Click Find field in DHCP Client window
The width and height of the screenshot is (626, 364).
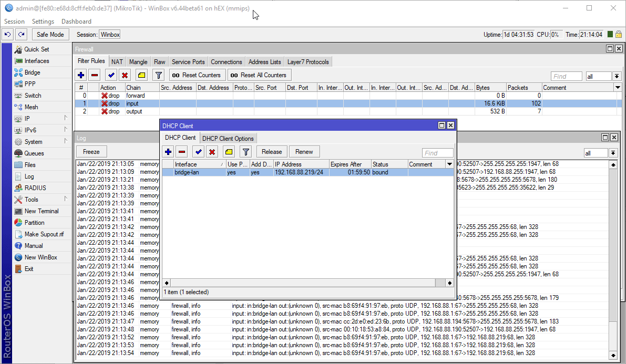pyautogui.click(x=437, y=153)
